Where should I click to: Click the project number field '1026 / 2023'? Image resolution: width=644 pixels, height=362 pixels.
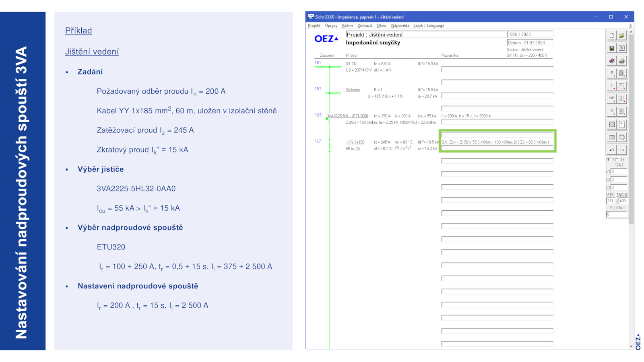(530, 35)
